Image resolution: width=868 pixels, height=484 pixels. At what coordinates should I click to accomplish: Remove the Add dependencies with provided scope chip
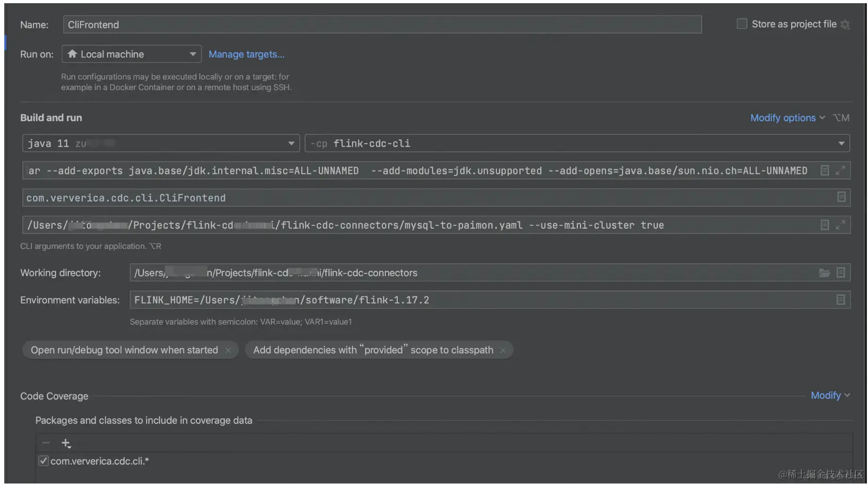tap(502, 350)
